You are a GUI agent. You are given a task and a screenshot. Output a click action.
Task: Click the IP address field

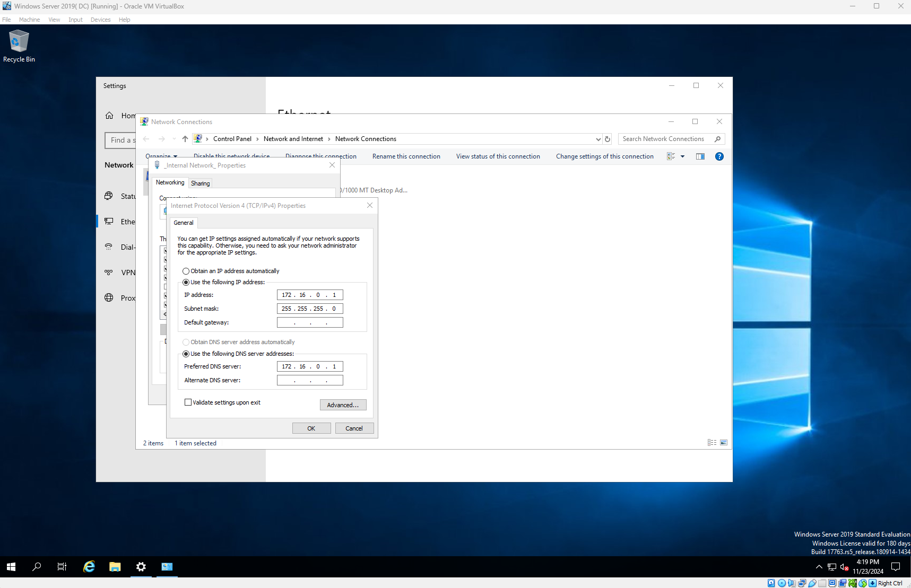(x=310, y=295)
